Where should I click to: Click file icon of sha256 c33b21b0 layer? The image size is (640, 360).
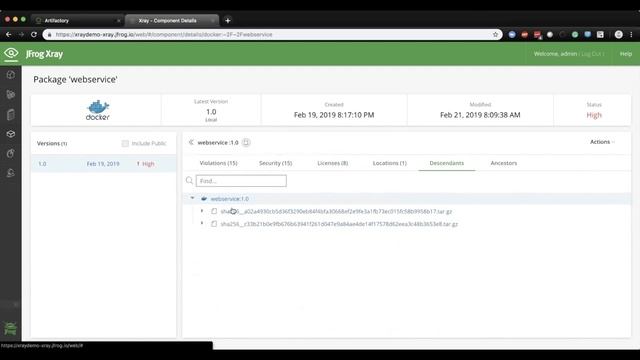click(214, 224)
